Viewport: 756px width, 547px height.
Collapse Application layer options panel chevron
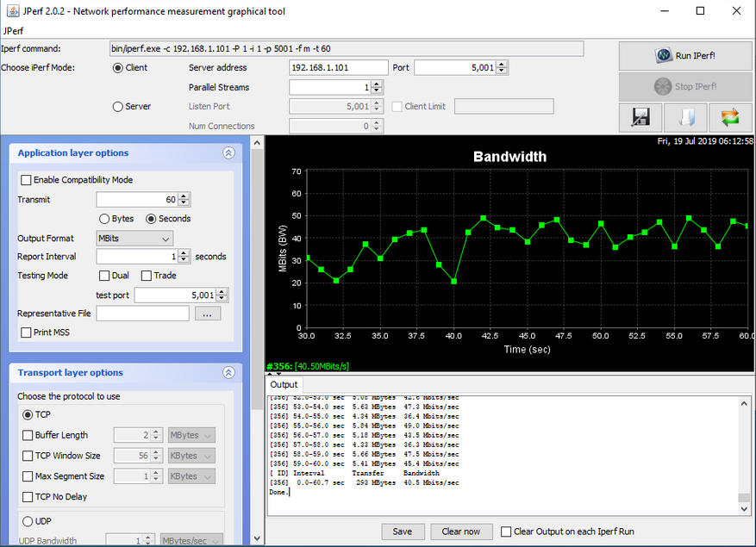228,153
